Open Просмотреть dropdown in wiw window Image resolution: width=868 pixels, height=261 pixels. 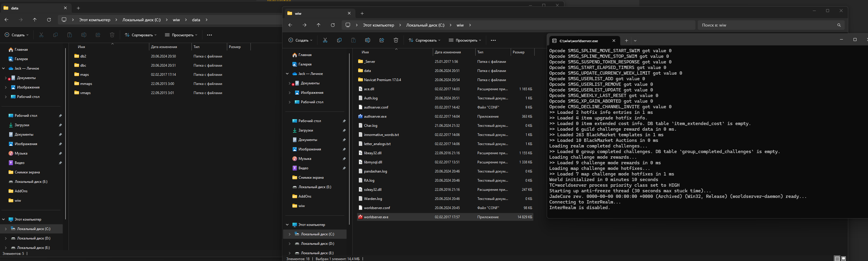pyautogui.click(x=465, y=40)
